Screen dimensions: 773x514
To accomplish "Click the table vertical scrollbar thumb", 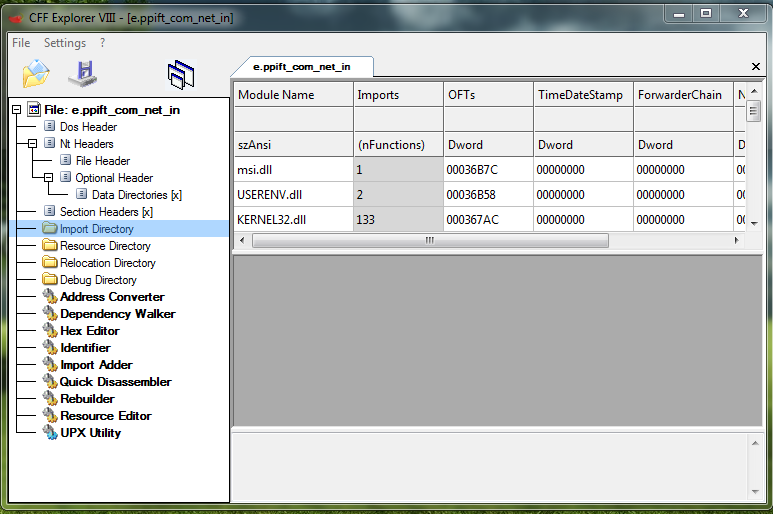I will click(x=753, y=111).
